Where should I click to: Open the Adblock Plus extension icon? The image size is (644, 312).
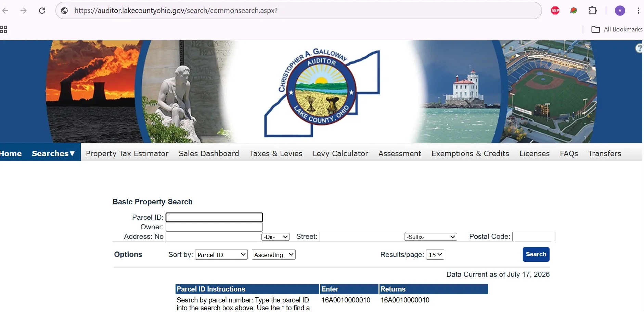pos(555,11)
